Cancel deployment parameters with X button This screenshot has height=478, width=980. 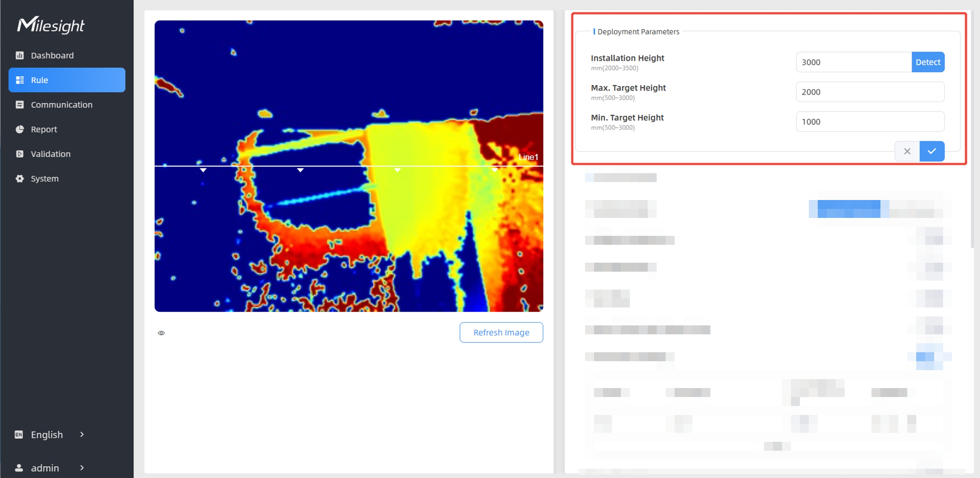907,151
